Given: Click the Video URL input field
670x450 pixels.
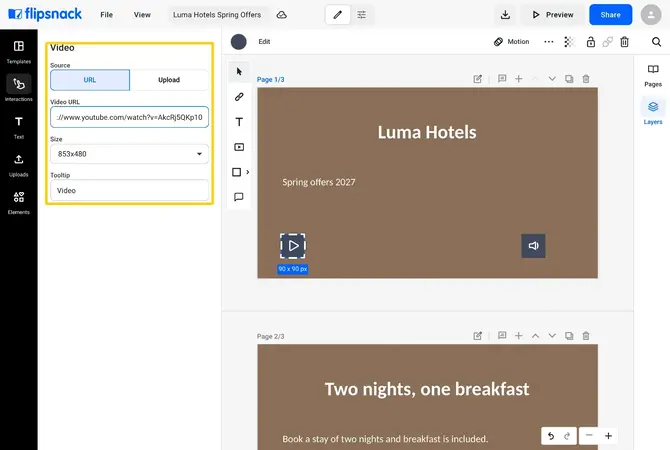Looking at the screenshot, I should pos(129,117).
